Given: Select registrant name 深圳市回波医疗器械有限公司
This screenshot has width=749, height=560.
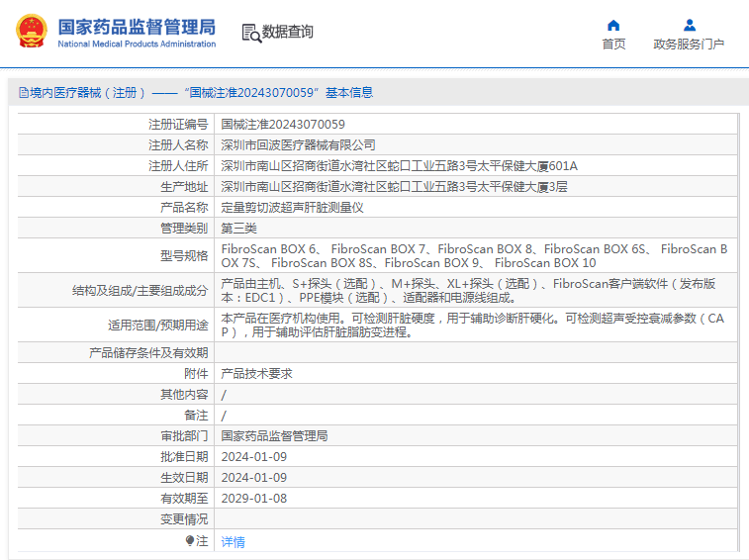Looking at the screenshot, I should [298, 144].
